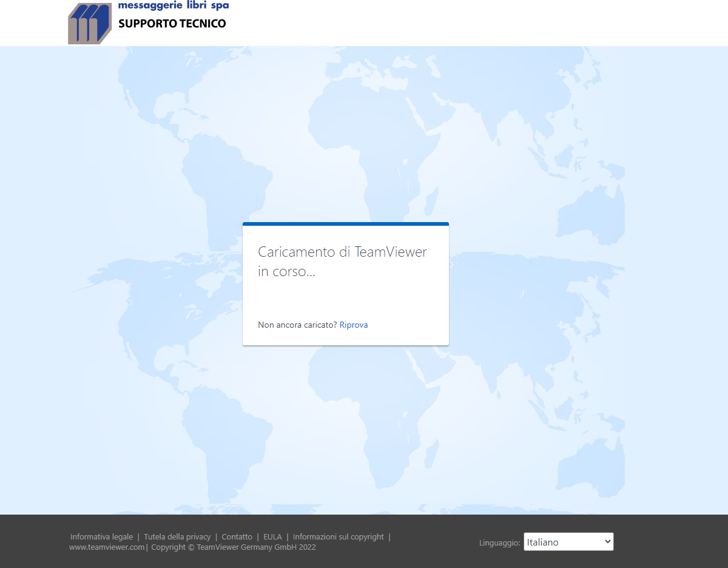Click the 'Copyright © TeamViewer Germany GmbH 2022' text
This screenshot has width=728, height=568.
pos(234,547)
